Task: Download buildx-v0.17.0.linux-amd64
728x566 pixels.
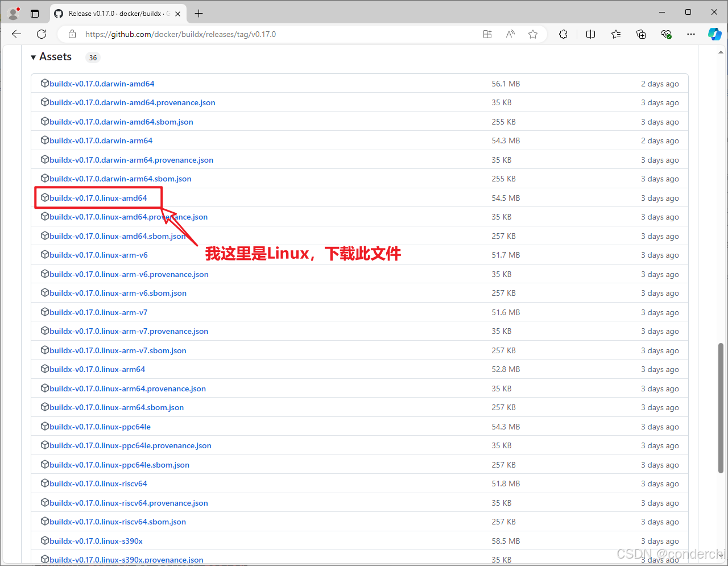Action: pyautogui.click(x=98, y=198)
